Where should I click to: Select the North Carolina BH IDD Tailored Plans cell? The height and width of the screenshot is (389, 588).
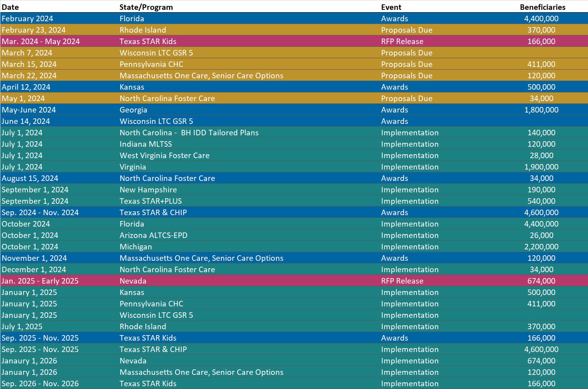pyautogui.click(x=189, y=133)
